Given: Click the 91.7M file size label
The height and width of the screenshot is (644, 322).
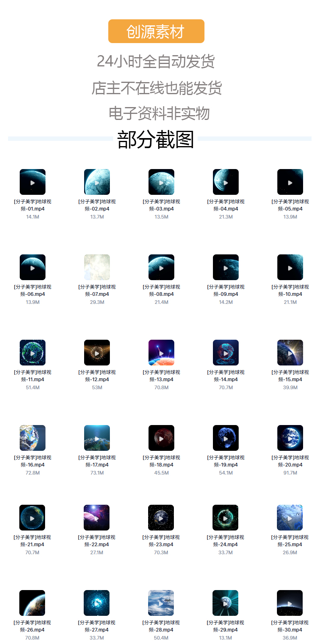Looking at the screenshot, I should coord(290,473).
